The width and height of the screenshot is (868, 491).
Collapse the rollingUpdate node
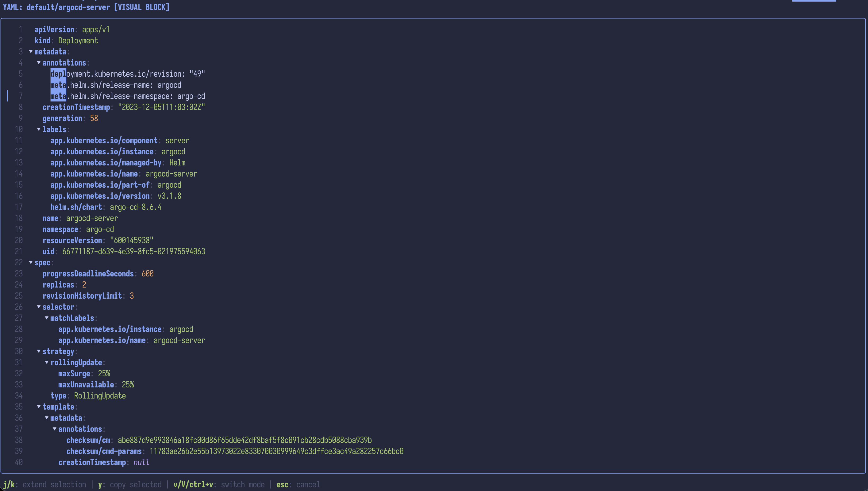pos(47,362)
